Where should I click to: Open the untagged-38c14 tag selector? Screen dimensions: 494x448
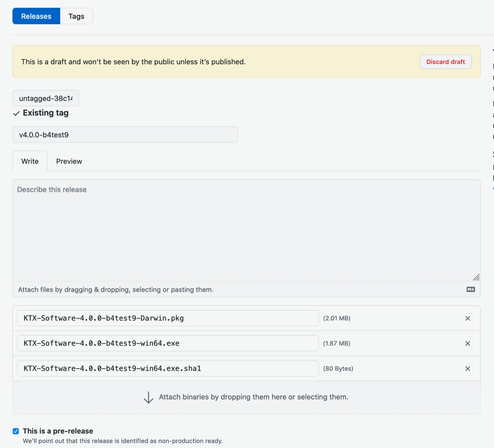45,98
